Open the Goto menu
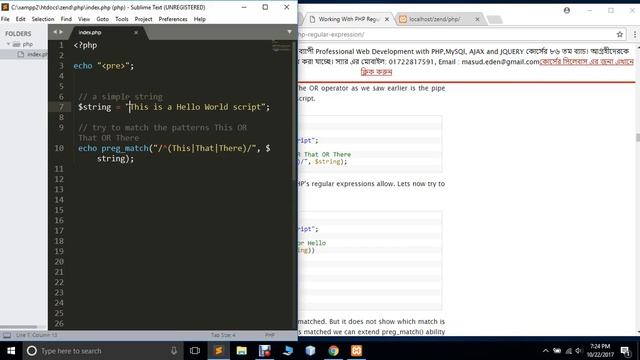 tap(102, 19)
